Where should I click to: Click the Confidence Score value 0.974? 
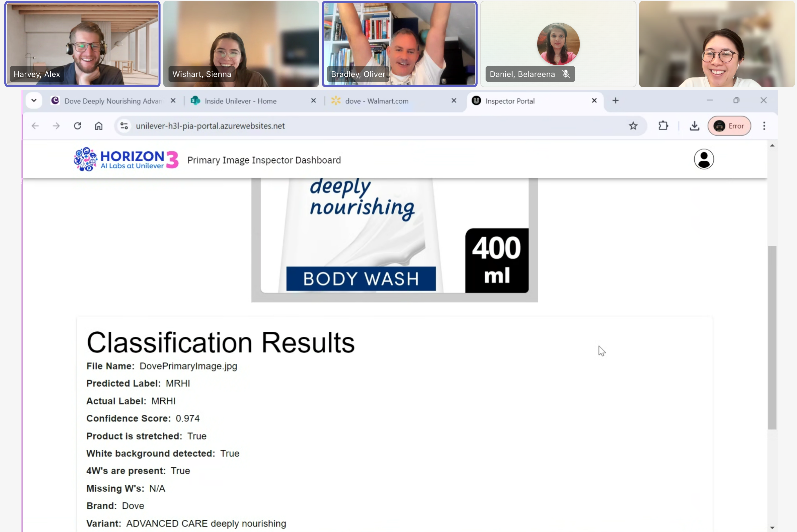(188, 418)
